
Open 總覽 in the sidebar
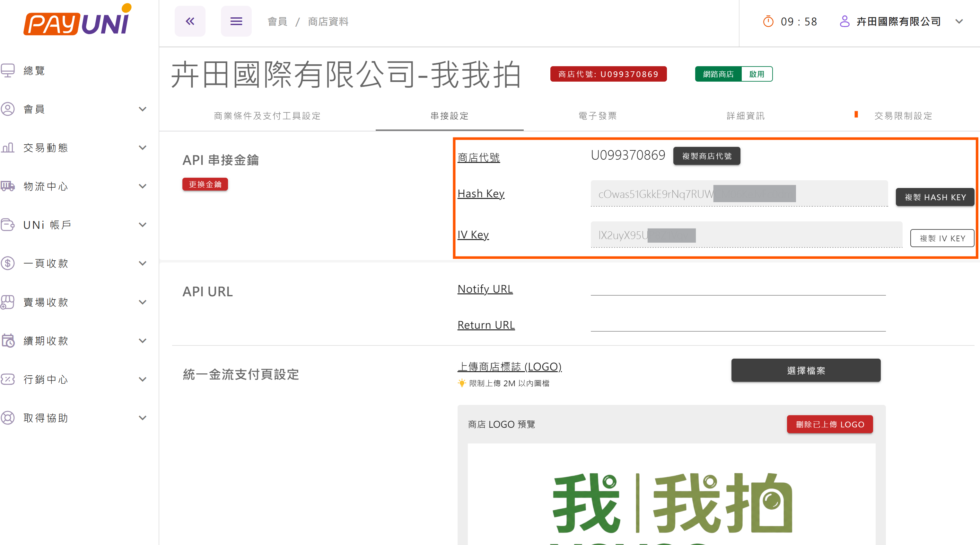(34, 70)
